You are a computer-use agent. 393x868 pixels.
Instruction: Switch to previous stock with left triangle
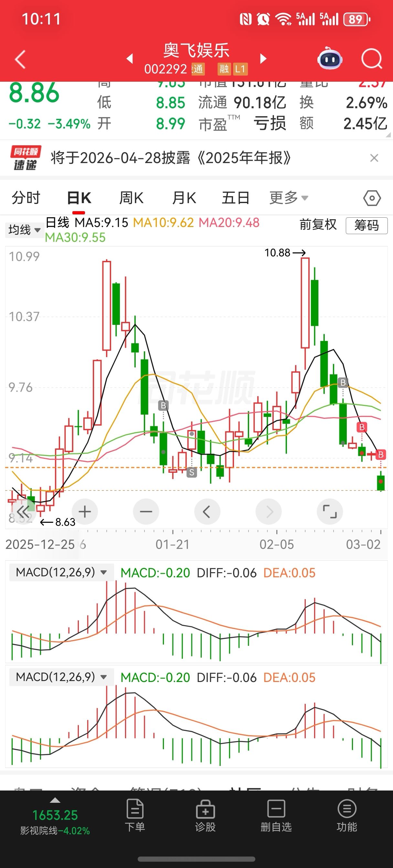130,59
